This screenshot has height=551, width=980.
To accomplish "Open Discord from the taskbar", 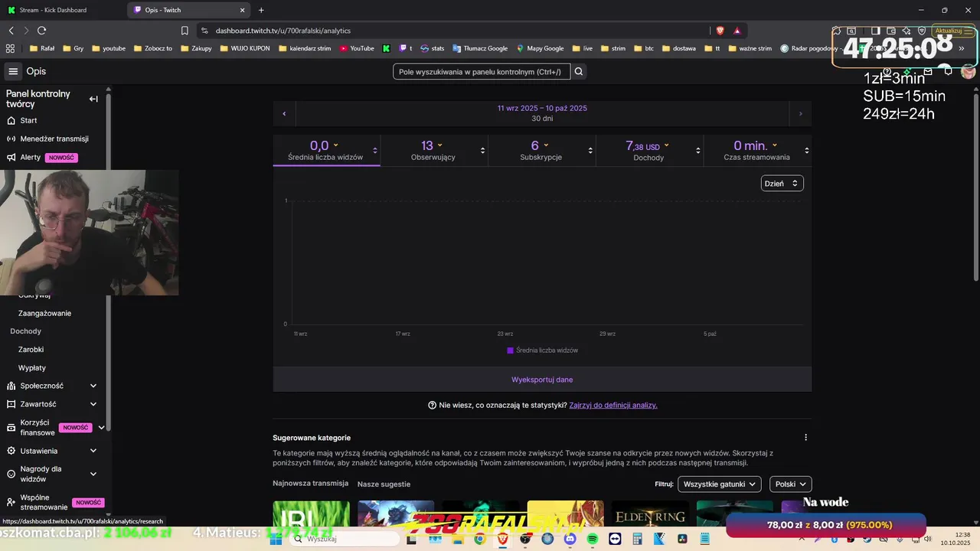I will [x=570, y=539].
